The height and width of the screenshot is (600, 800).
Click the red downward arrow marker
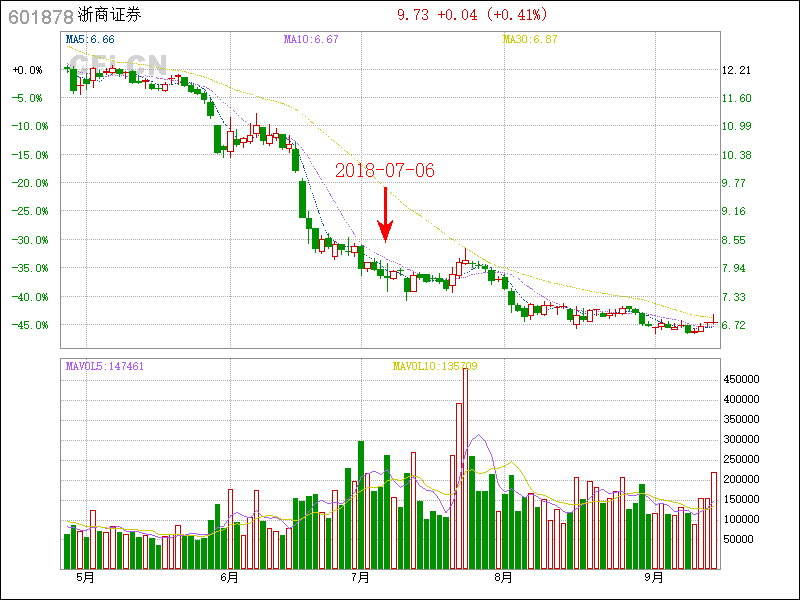(x=385, y=214)
